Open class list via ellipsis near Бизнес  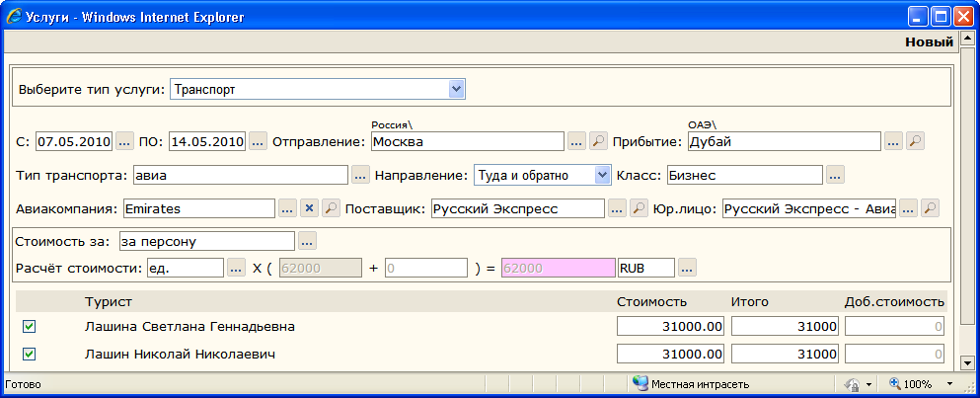pos(835,175)
